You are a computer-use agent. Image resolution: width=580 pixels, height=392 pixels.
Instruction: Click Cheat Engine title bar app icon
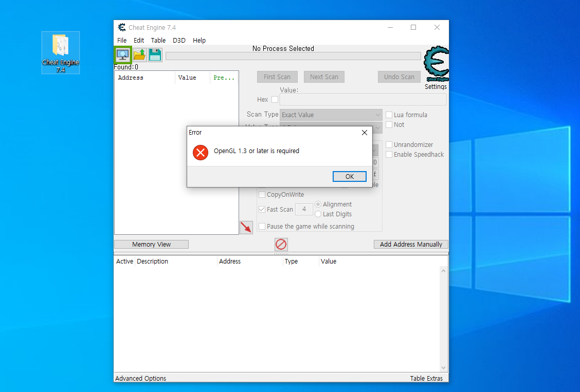tap(122, 27)
